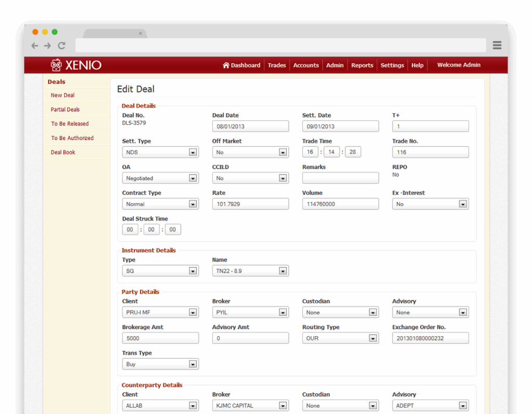Click the Remarks input field

click(340, 178)
